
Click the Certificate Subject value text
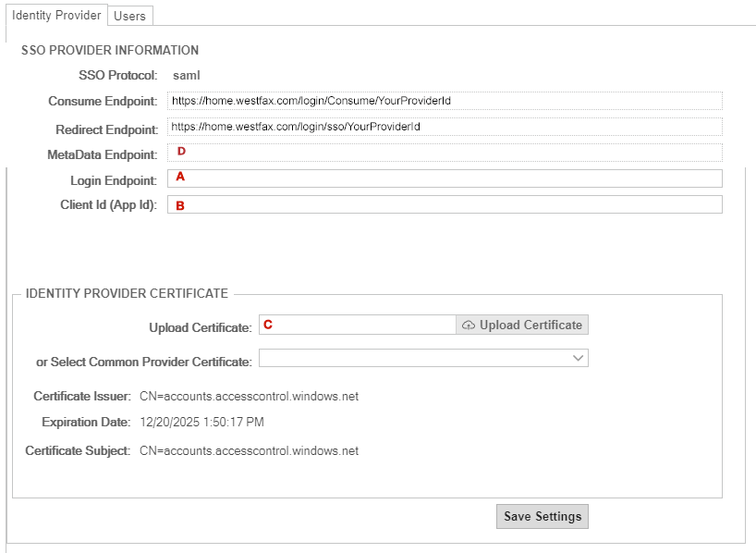tap(249, 451)
